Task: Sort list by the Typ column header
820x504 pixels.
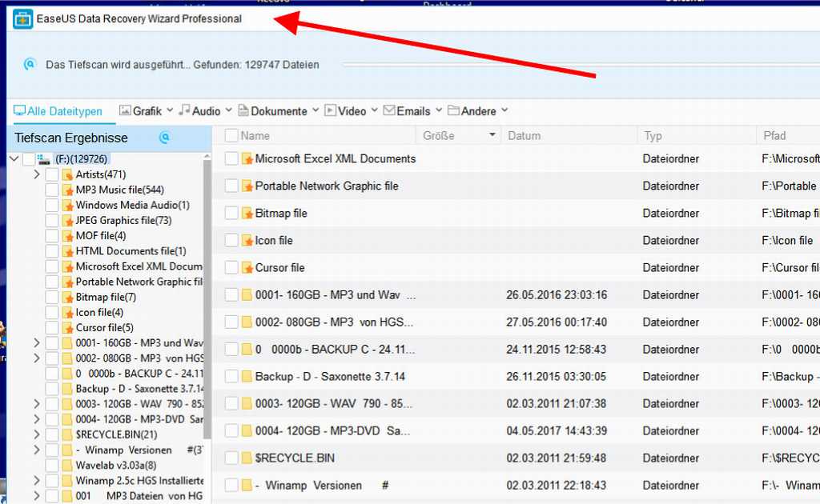Action: pos(653,136)
